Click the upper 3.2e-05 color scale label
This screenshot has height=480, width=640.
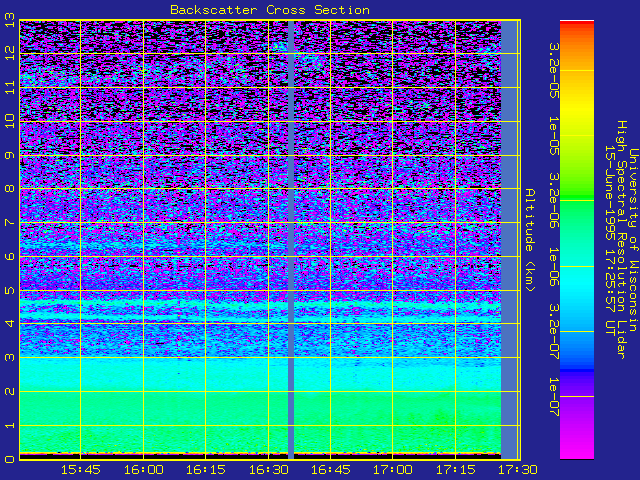coord(553,71)
